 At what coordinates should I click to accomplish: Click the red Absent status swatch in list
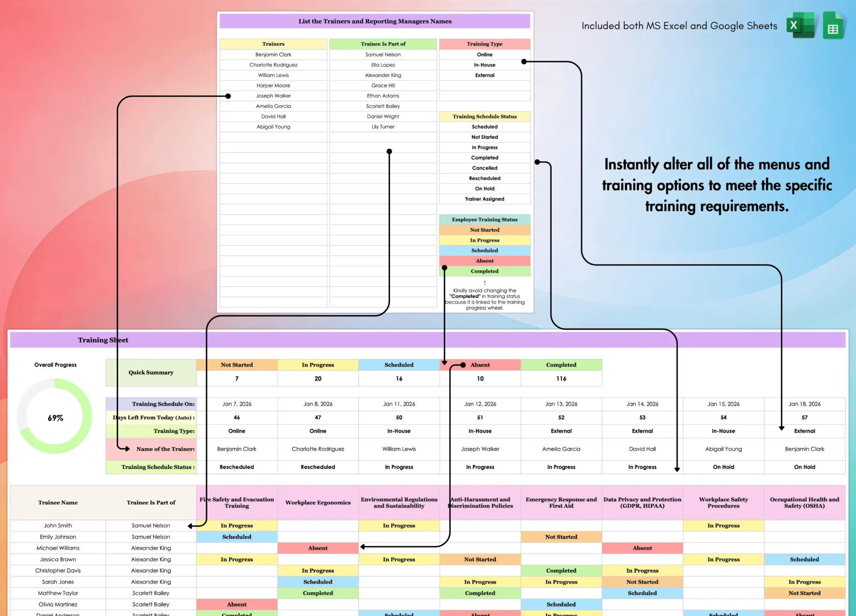coord(484,261)
